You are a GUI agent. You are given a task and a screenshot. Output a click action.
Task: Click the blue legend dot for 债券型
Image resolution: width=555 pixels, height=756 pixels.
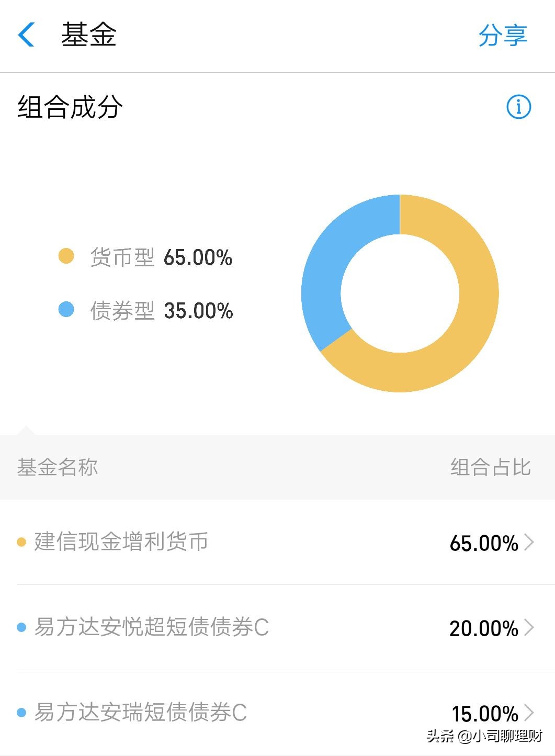click(x=67, y=310)
